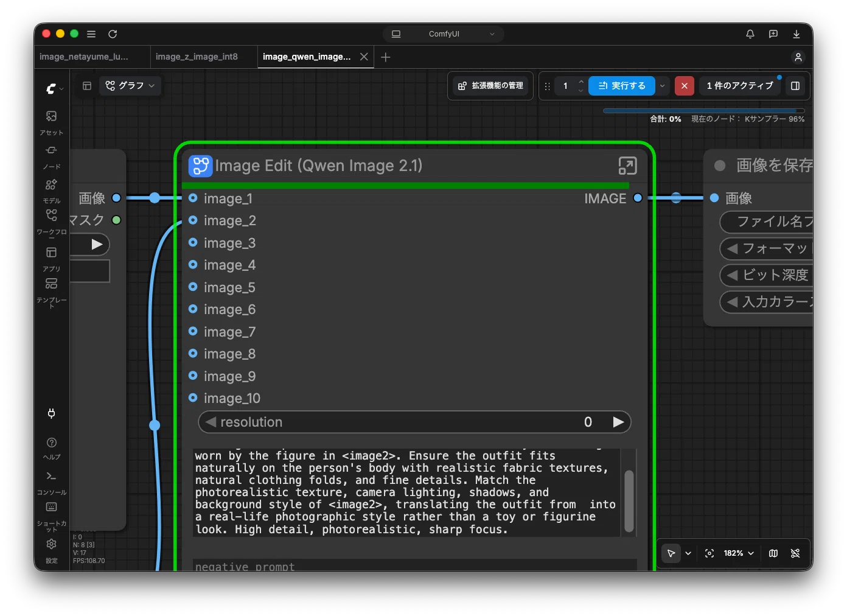
Task: Open the グラフ dropdown
Action: [130, 86]
